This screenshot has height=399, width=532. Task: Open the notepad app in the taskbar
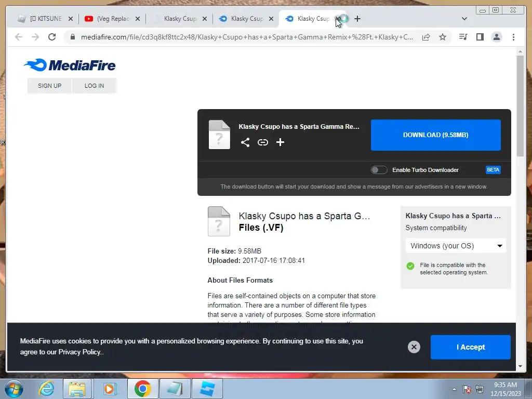[x=175, y=389]
